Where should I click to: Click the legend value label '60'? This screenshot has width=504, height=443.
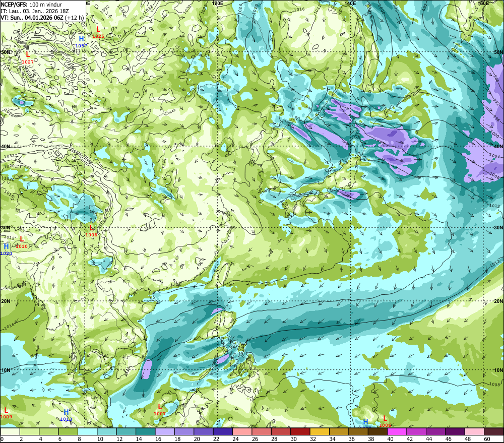pyautogui.click(x=487, y=439)
